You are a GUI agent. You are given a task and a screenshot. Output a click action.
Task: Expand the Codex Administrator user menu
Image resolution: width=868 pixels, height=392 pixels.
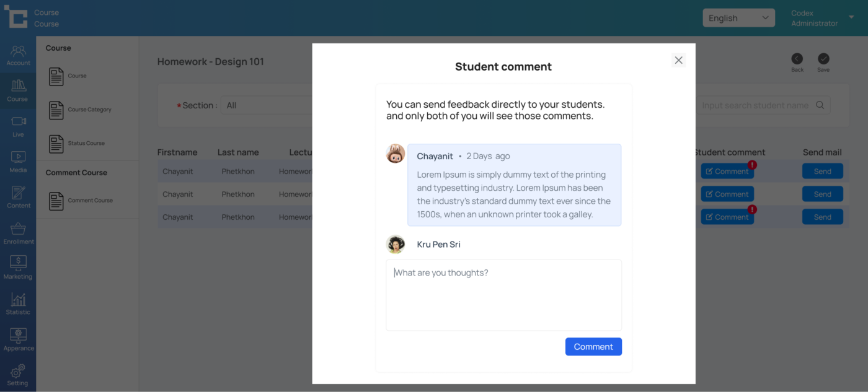click(x=851, y=18)
